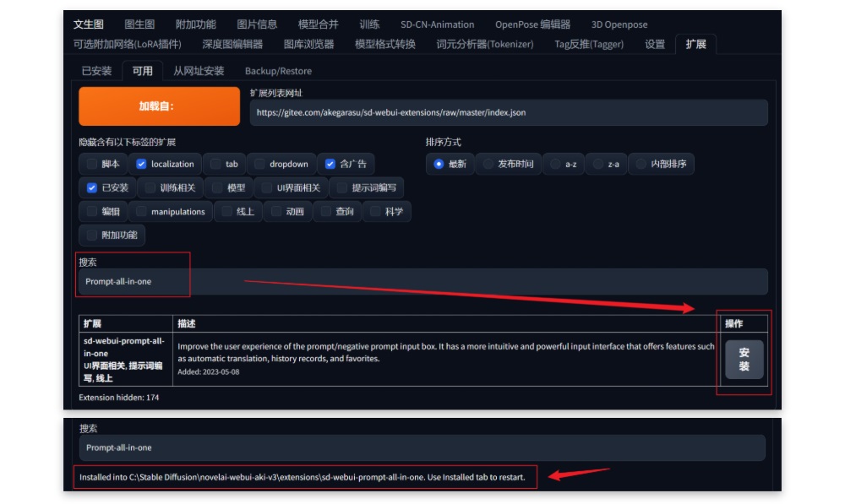
Task: Uncheck the 含广告 checkbox
Action: [330, 164]
